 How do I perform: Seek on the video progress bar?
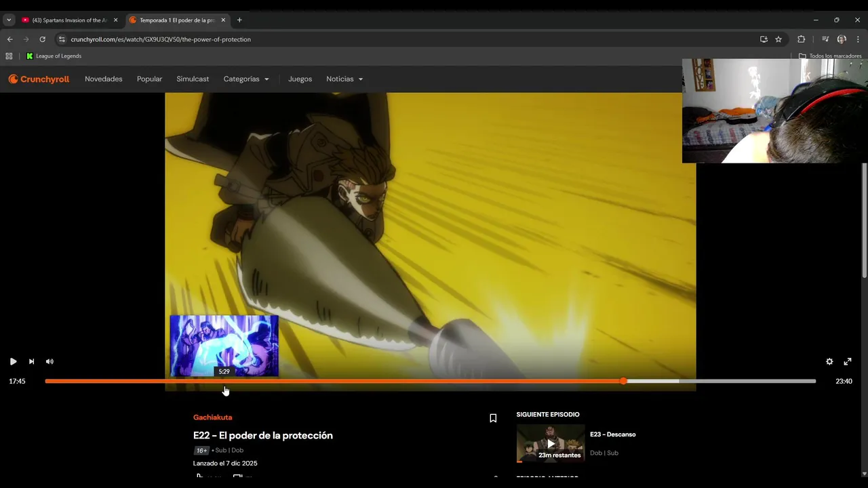coord(431,381)
